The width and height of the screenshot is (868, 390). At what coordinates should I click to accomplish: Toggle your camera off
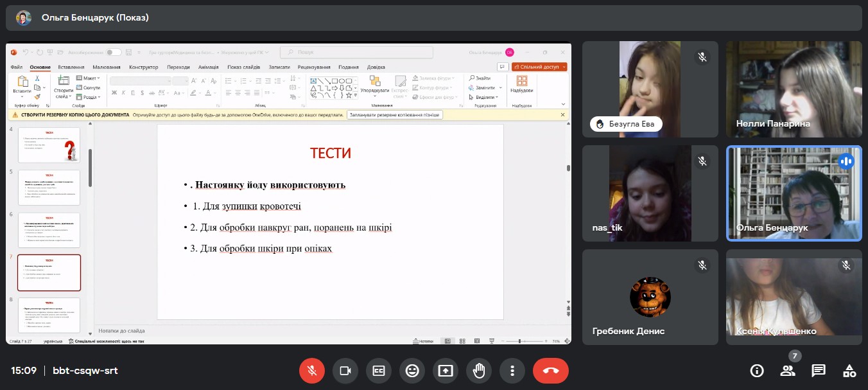pyautogui.click(x=345, y=371)
